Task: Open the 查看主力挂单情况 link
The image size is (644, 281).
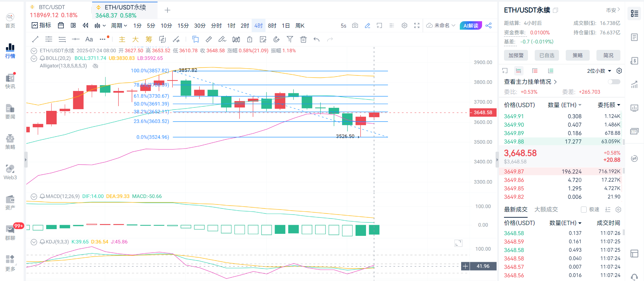Action: click(530, 82)
